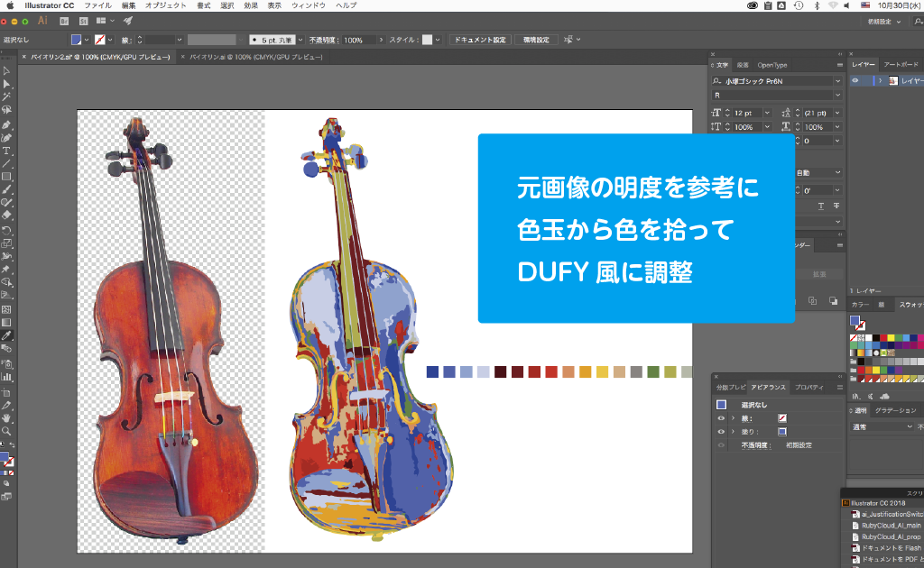The width and height of the screenshot is (924, 568).
Task: Open the オブジェクト menu
Action: (x=166, y=5)
